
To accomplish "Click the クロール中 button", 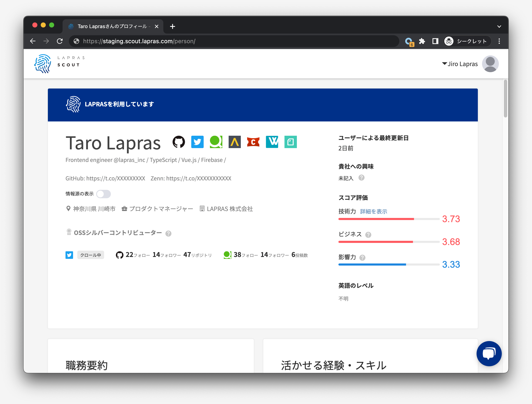I will click(90, 255).
